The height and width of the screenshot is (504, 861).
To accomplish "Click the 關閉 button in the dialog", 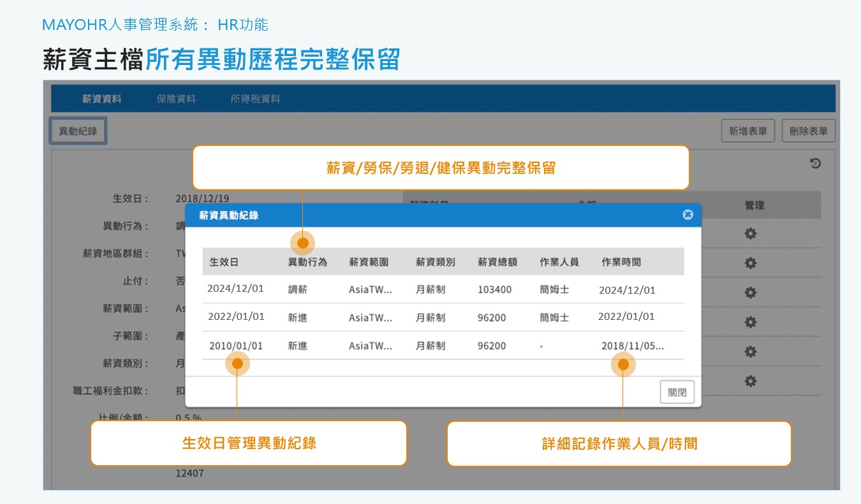I will tap(677, 392).
